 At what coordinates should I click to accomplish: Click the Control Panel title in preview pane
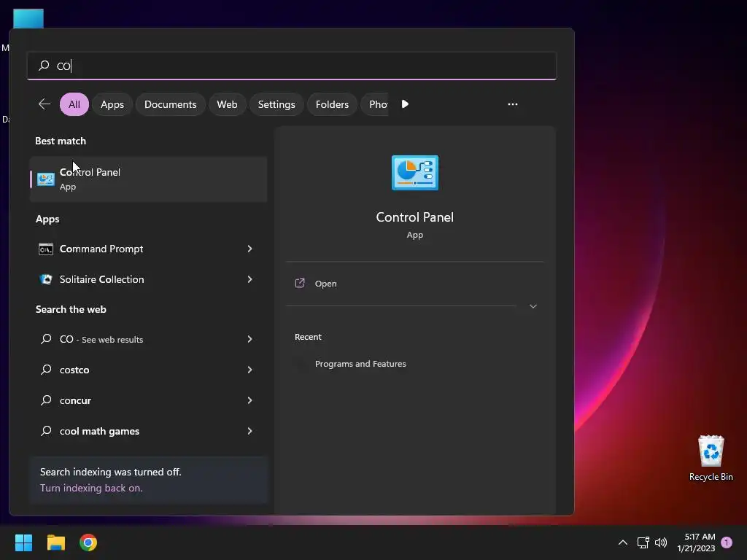(414, 217)
